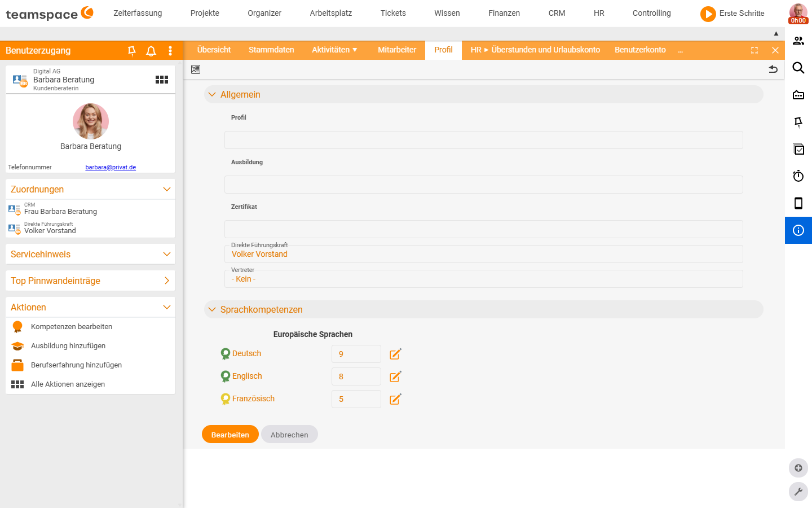Open the three-dot menu in Benutzerzugang header

point(170,51)
